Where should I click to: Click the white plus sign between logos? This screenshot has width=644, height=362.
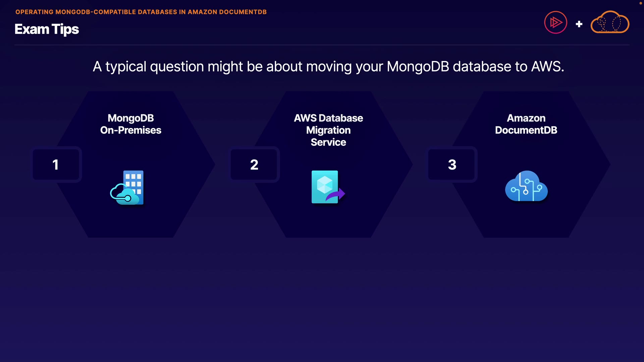coord(579,24)
